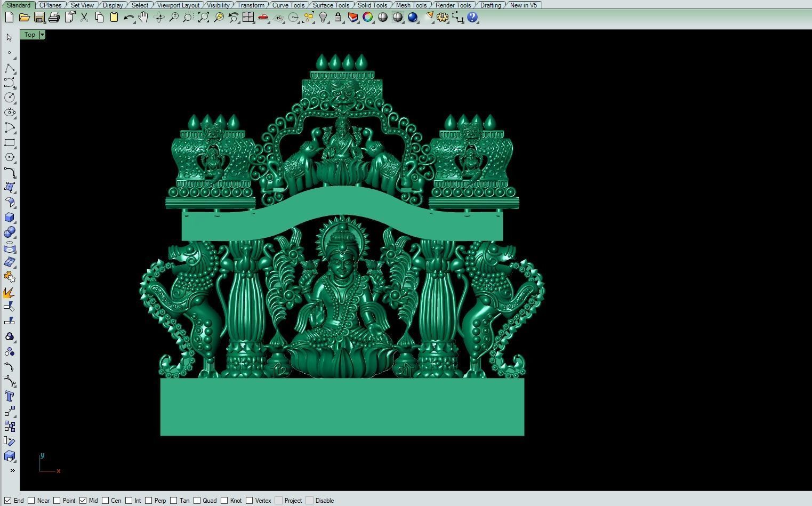Viewport: 812px width, 506px height.
Task: Click the Top viewport title label
Action: tap(30, 35)
